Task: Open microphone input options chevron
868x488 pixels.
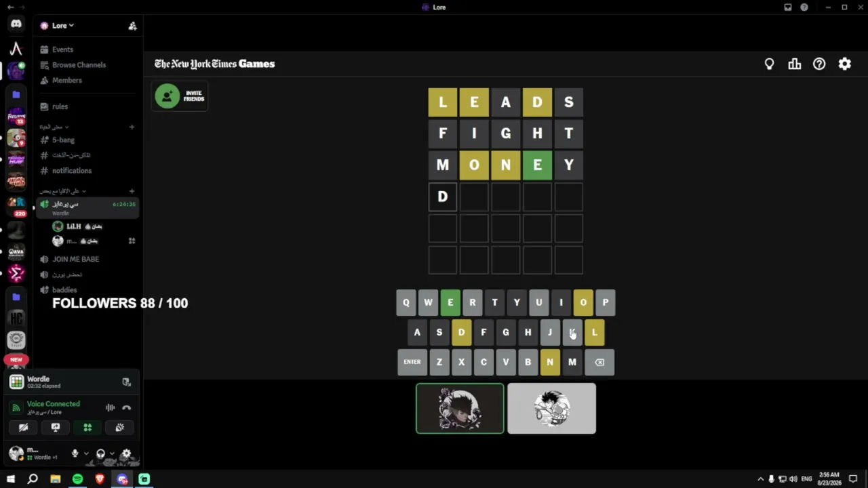Action: coord(86,453)
